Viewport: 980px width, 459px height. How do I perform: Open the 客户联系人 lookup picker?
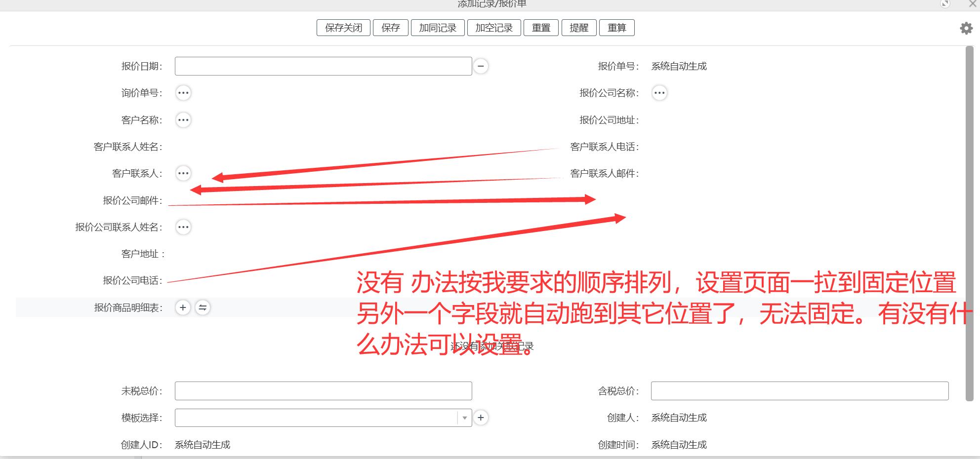[x=183, y=173]
